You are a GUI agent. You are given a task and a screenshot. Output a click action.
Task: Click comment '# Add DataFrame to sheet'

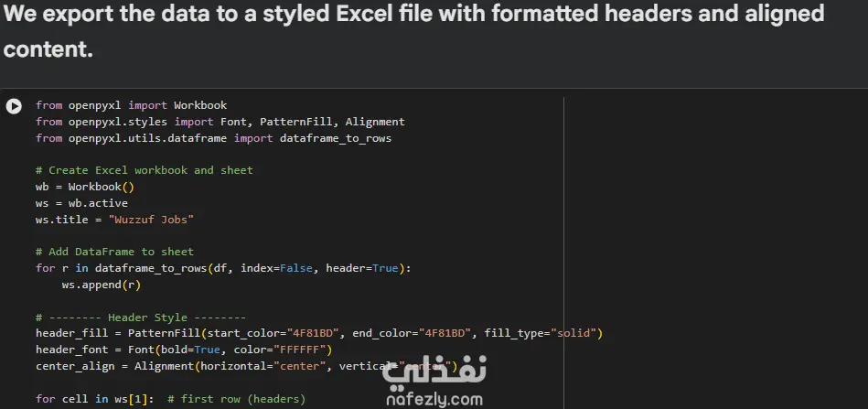pyautogui.click(x=114, y=252)
